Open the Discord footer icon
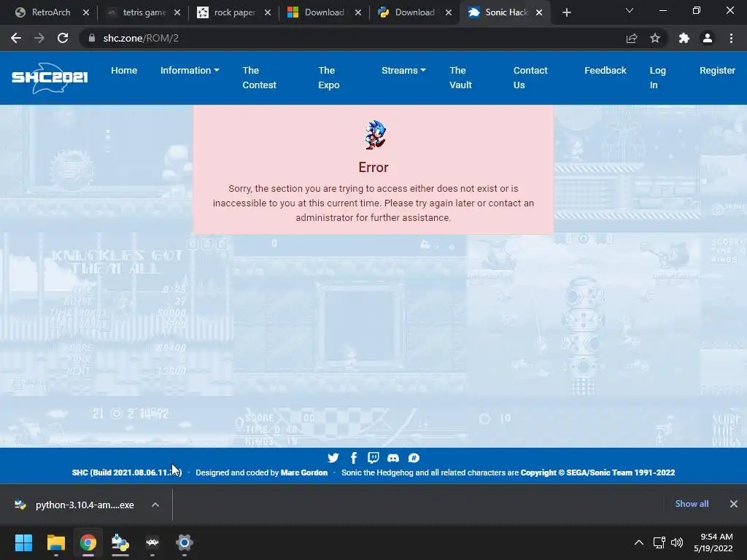 pyautogui.click(x=393, y=458)
